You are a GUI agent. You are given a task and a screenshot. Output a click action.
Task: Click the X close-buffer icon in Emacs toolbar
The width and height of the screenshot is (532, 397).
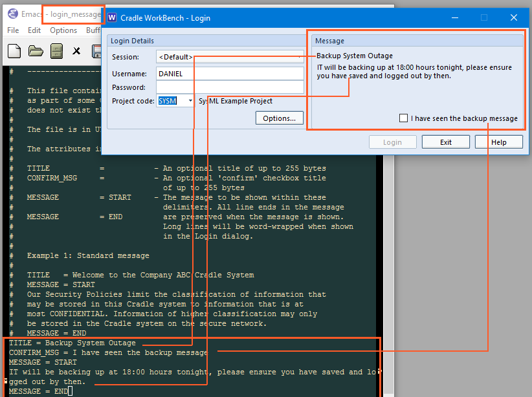point(76,51)
